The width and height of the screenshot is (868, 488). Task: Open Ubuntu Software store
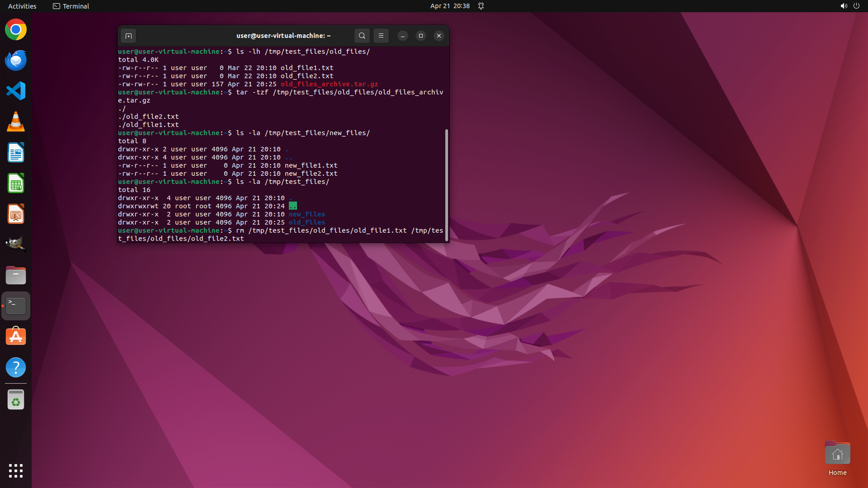point(16,337)
